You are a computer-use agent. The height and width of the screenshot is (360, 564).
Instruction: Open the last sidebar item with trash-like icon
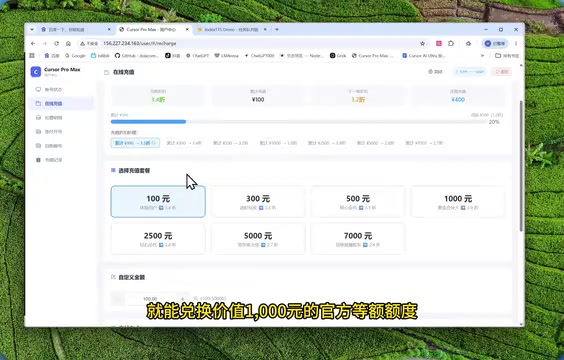(60, 160)
